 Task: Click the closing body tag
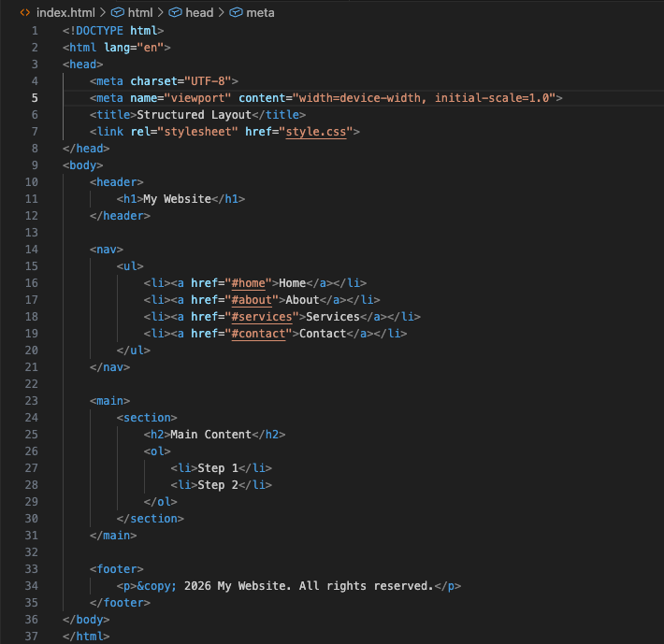86,620
